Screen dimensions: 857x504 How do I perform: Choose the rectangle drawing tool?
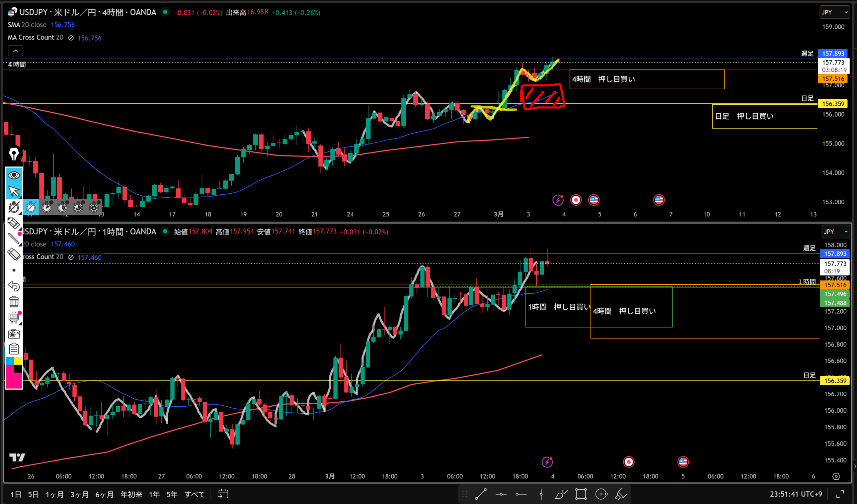pyautogui.click(x=581, y=494)
